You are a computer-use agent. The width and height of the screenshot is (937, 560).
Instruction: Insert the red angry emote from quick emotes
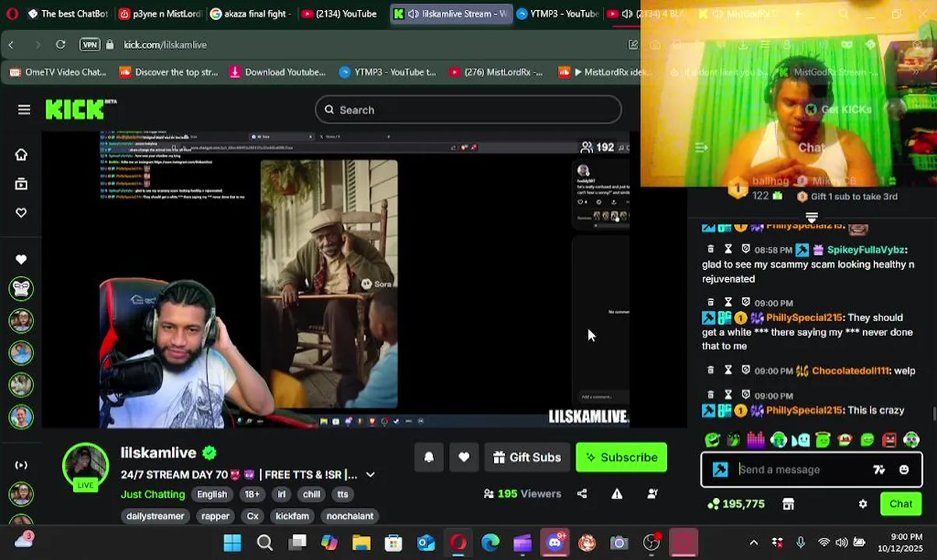coord(890,440)
